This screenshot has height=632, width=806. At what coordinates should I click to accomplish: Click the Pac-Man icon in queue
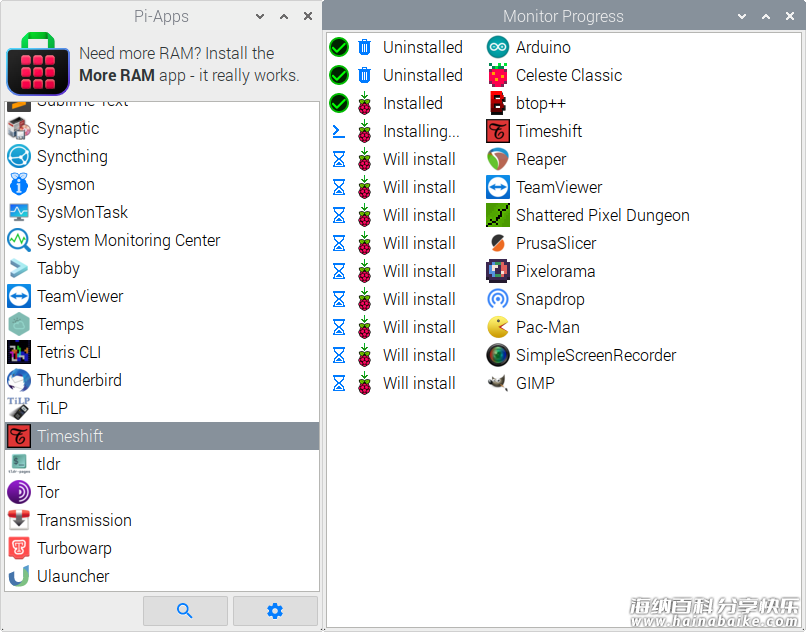point(498,327)
